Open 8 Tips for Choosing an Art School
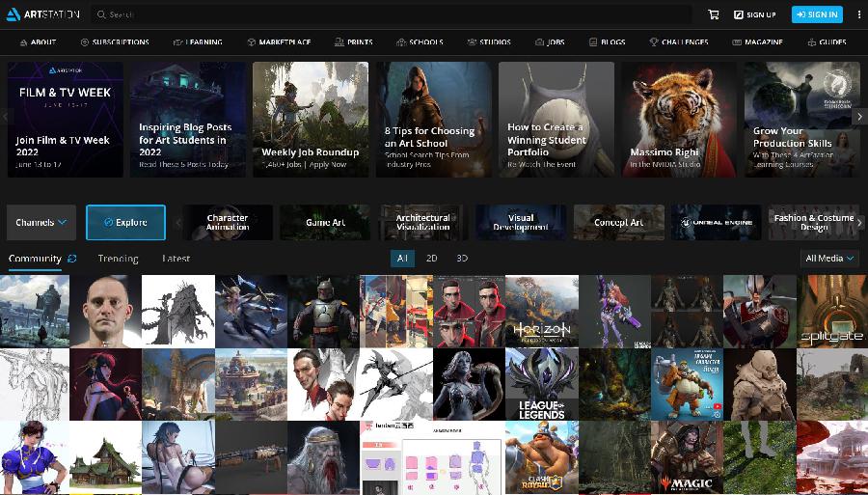 pyautogui.click(x=433, y=120)
